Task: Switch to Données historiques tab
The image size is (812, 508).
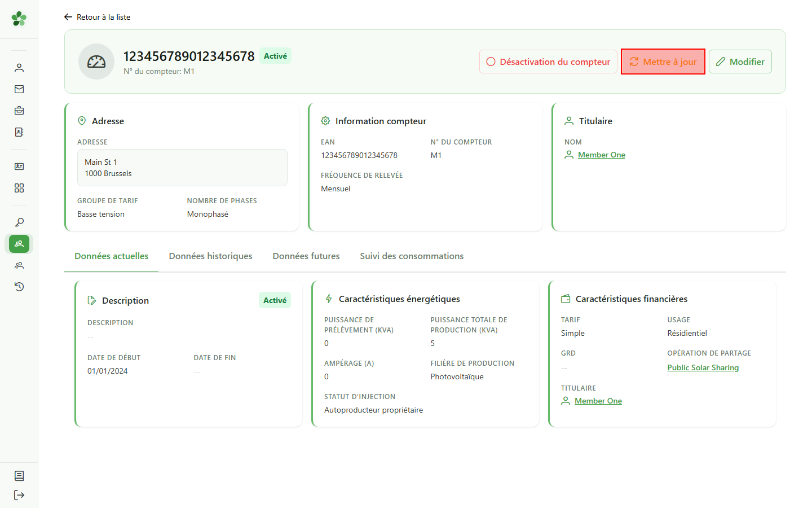Action: pyautogui.click(x=211, y=256)
